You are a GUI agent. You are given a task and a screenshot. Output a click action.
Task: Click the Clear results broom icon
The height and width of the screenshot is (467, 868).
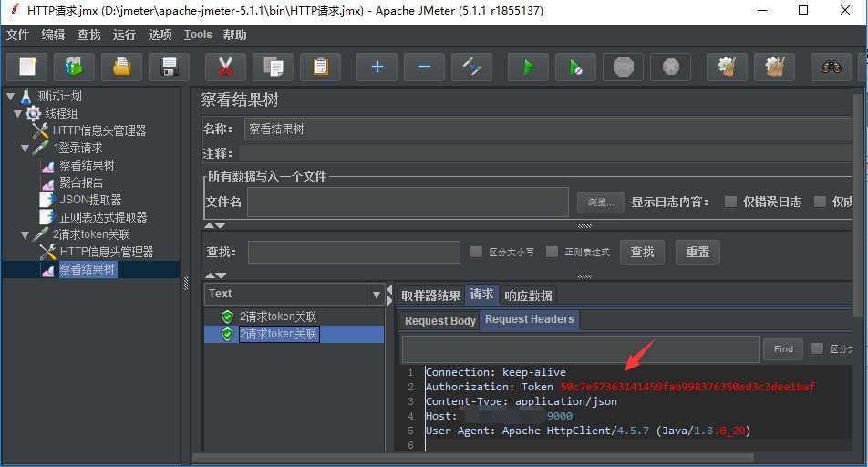[x=727, y=67]
